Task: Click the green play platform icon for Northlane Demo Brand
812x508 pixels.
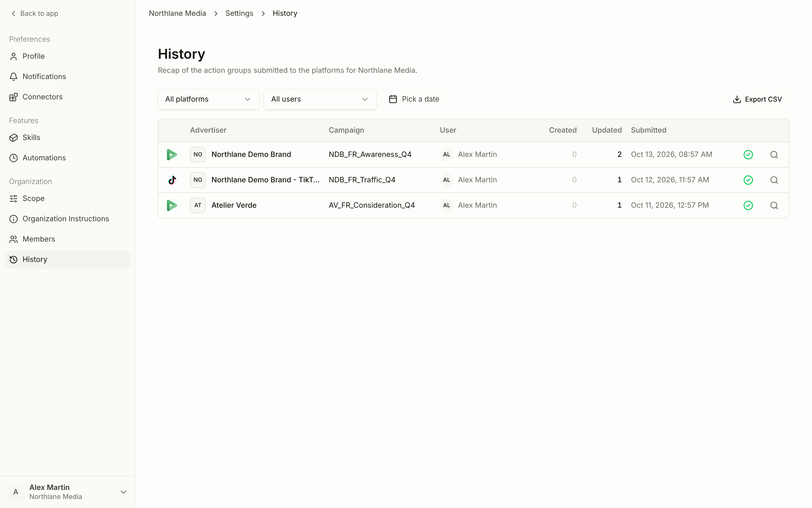Action: pos(172,155)
